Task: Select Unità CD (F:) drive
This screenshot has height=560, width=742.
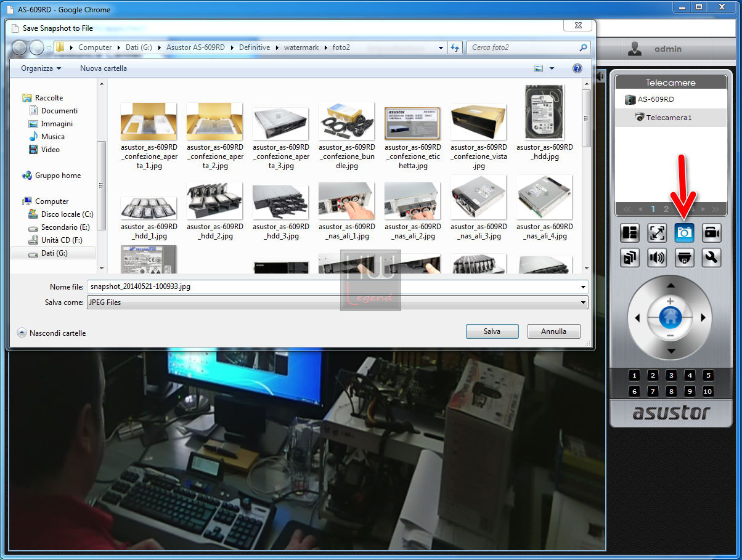Action: tap(62, 240)
